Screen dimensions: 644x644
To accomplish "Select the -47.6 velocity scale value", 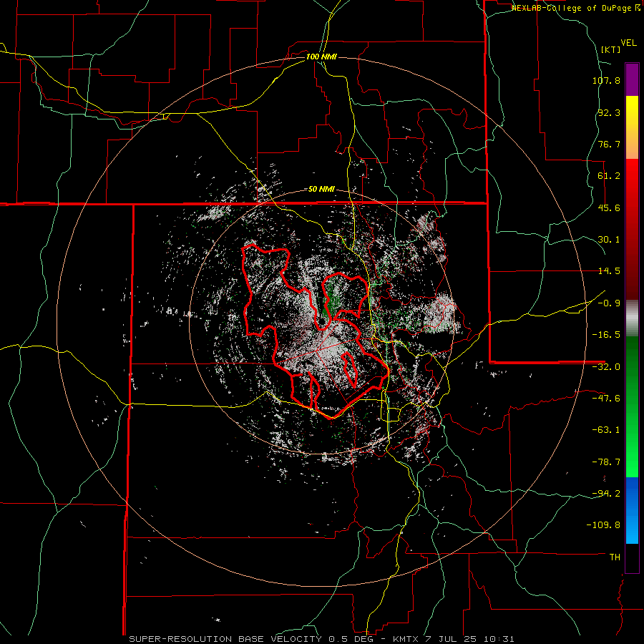I will tap(606, 399).
